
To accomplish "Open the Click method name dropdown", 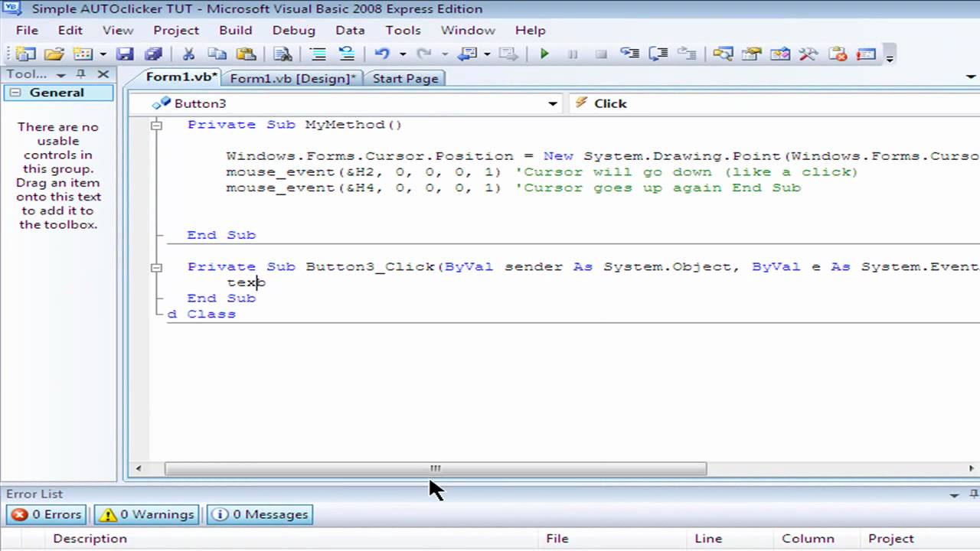I will point(774,103).
